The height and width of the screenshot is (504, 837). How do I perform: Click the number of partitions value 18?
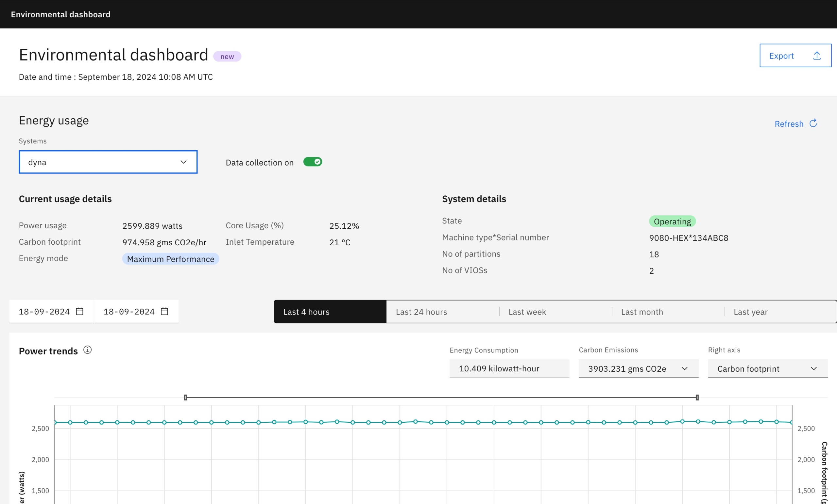pyautogui.click(x=654, y=254)
